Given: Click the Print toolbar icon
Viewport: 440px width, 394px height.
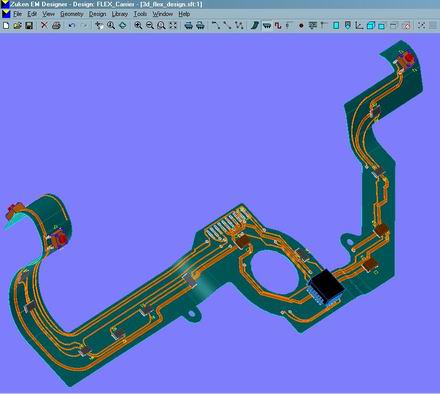Looking at the screenshot, I should click(56, 25).
